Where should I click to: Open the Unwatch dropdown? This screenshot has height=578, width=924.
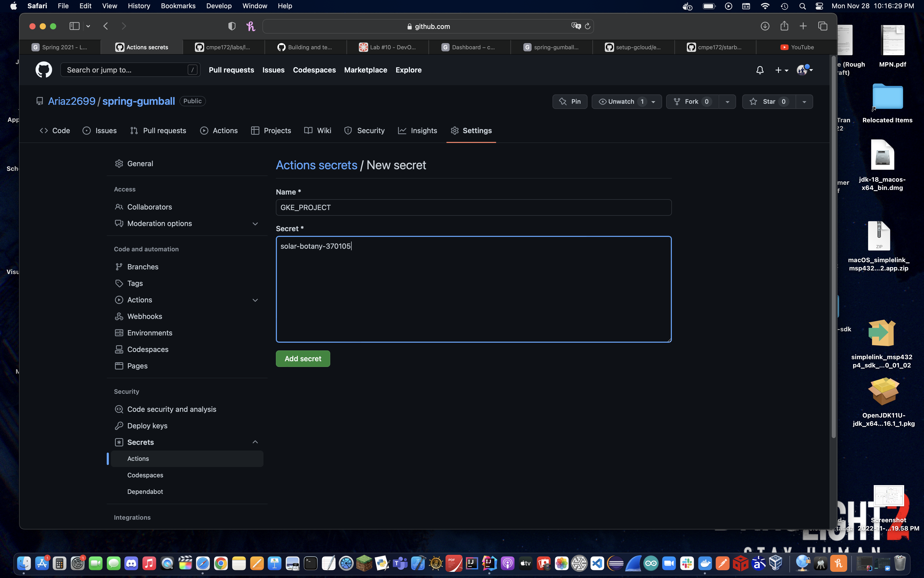[626, 102]
